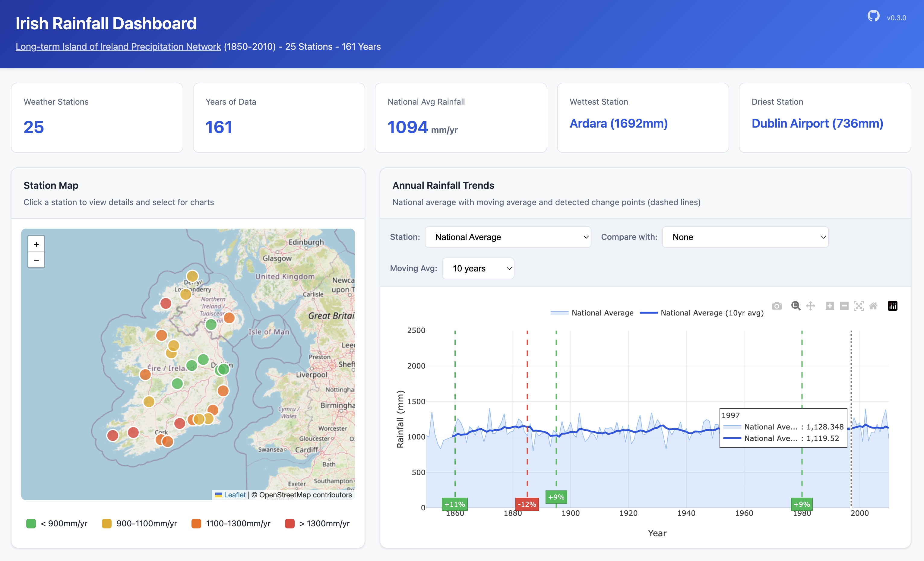Click the green < 900mm/yr legend swatch
The height and width of the screenshot is (561, 924).
(31, 524)
